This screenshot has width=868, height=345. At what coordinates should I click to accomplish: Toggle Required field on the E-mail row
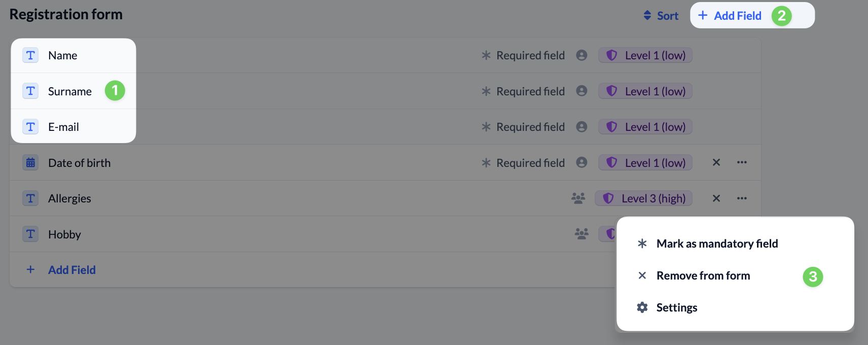[x=523, y=127]
